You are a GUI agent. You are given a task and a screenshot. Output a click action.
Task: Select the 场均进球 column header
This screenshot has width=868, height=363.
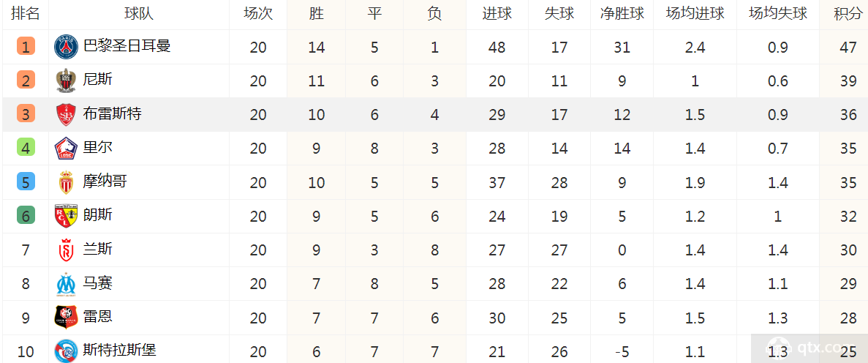(x=695, y=14)
